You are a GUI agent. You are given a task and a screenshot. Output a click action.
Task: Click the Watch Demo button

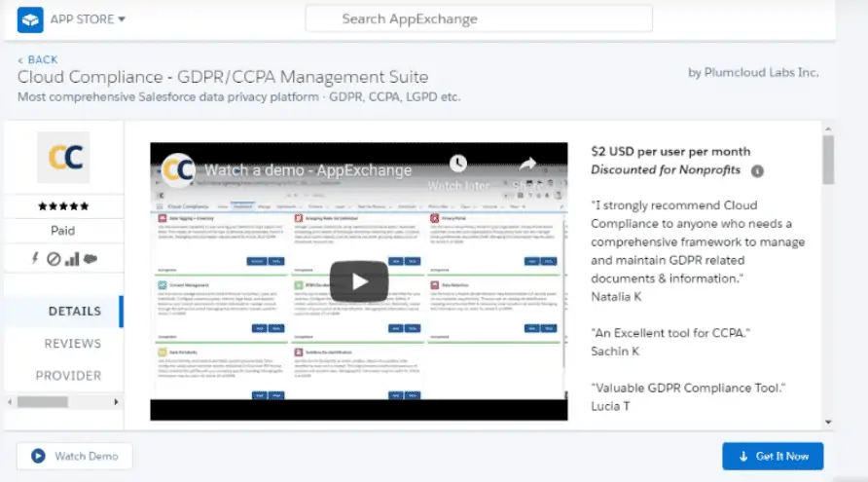pos(74,456)
